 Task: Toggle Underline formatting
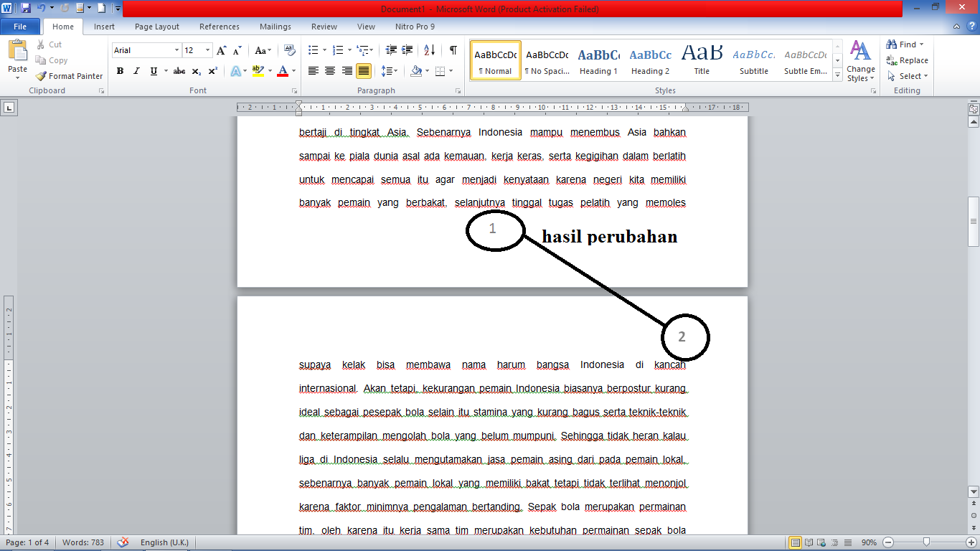(154, 71)
